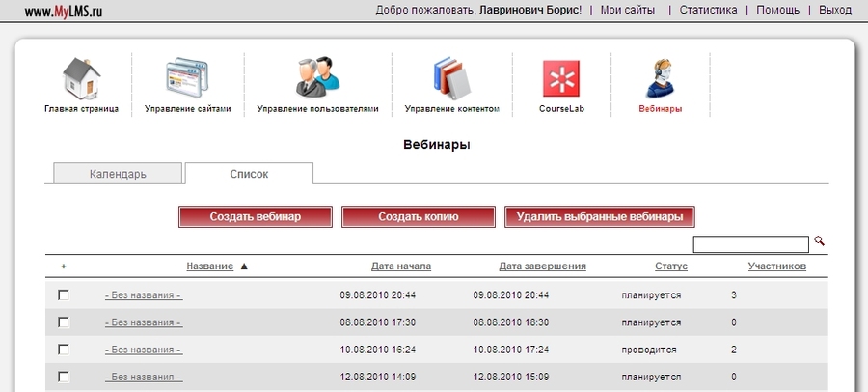Launch the CourseLab red icon
This screenshot has width=868, height=392.
click(x=561, y=79)
